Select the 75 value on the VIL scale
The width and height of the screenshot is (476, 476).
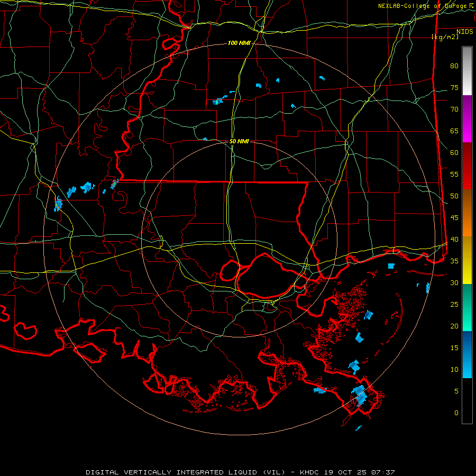click(x=454, y=87)
